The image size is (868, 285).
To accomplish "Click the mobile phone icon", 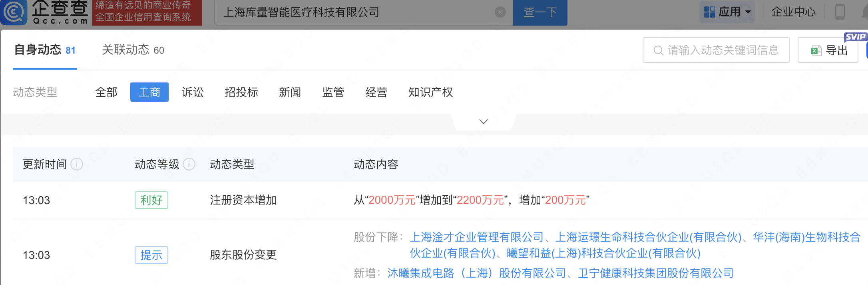I will click(840, 12).
